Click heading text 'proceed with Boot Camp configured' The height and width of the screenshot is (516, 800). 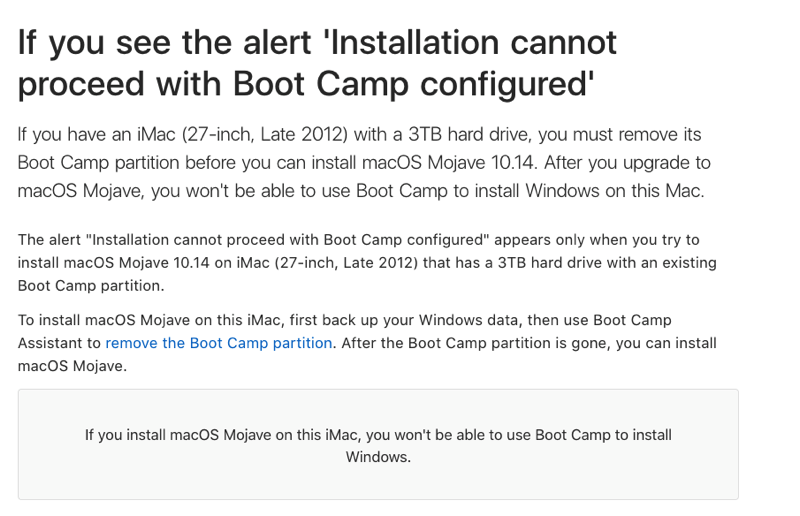[306, 84]
